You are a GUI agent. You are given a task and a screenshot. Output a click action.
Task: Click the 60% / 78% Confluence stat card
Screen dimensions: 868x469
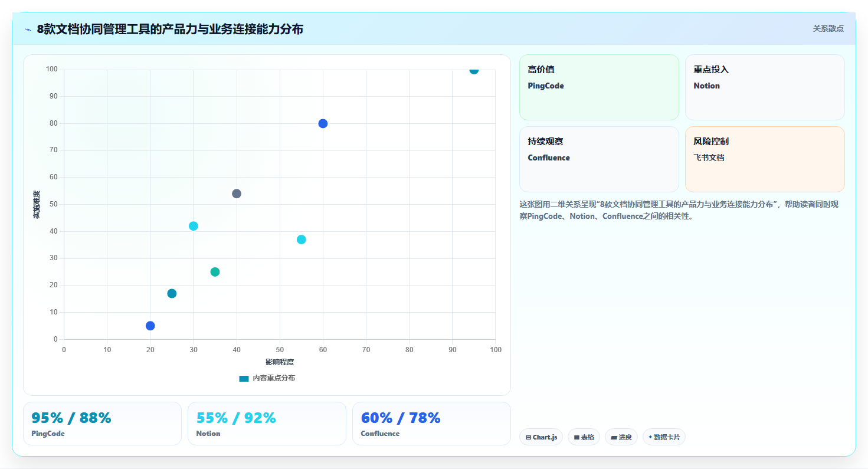pyautogui.click(x=431, y=424)
